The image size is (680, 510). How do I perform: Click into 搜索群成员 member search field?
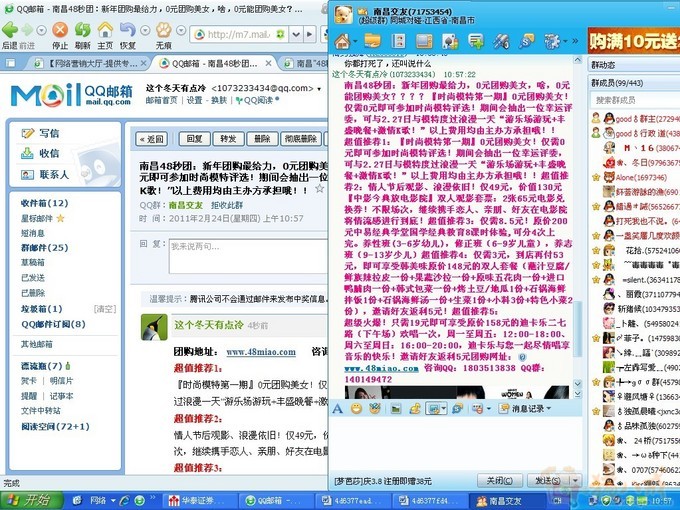click(x=635, y=100)
